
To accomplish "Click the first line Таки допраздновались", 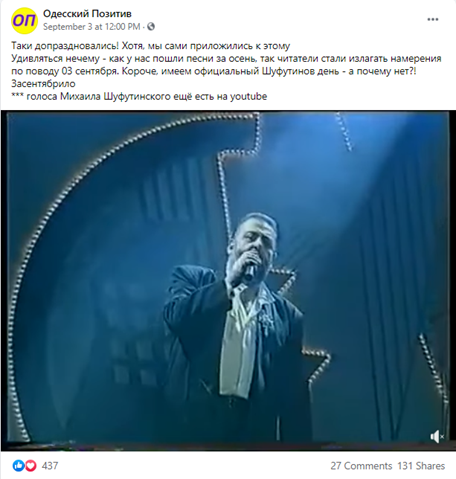I will (151, 46).
